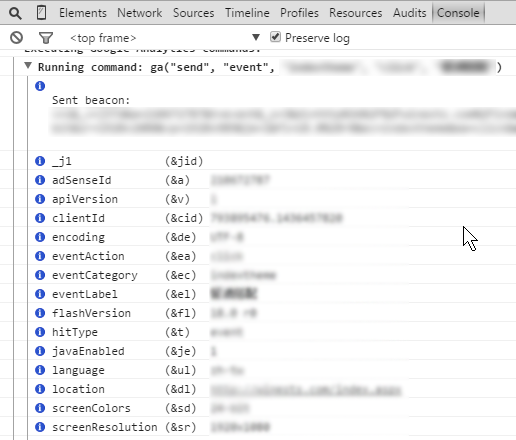Click the '(&cid)' parameter code

(x=184, y=218)
